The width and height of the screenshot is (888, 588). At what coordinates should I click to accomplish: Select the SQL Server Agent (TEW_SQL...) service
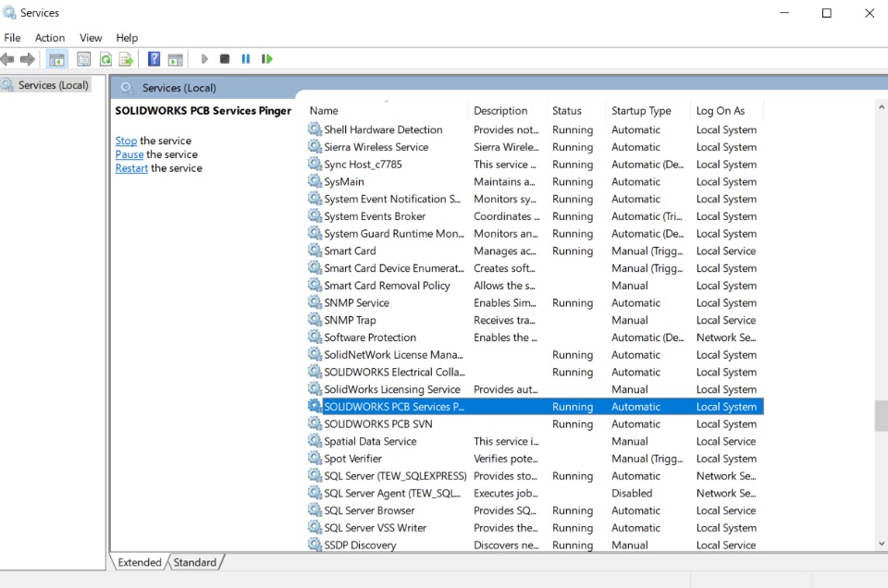[x=536, y=493]
